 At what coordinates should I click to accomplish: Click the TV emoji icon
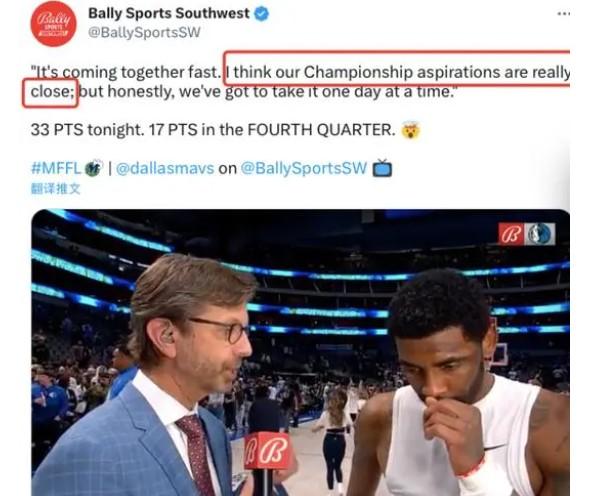(382, 168)
